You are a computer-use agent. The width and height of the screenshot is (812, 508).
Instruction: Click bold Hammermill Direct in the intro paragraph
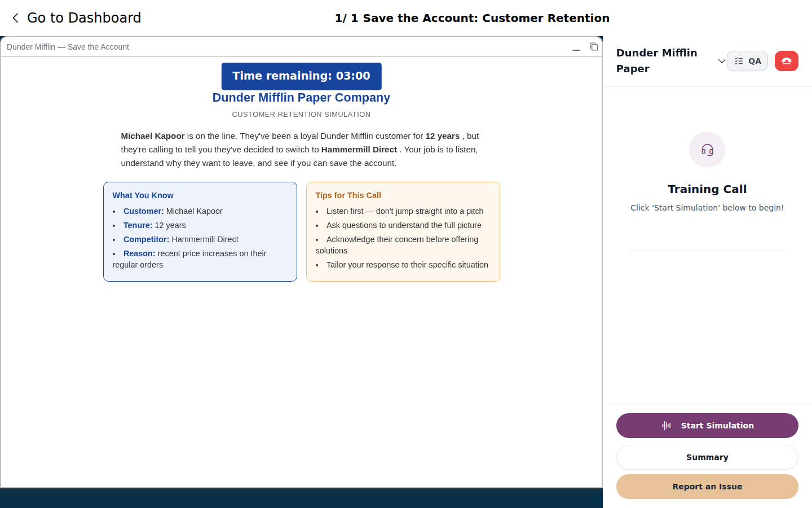359,150
